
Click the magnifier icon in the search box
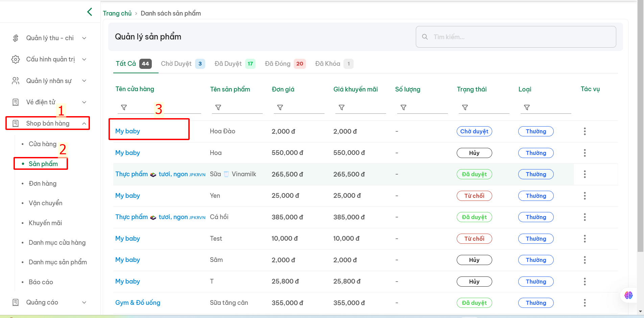(x=425, y=37)
